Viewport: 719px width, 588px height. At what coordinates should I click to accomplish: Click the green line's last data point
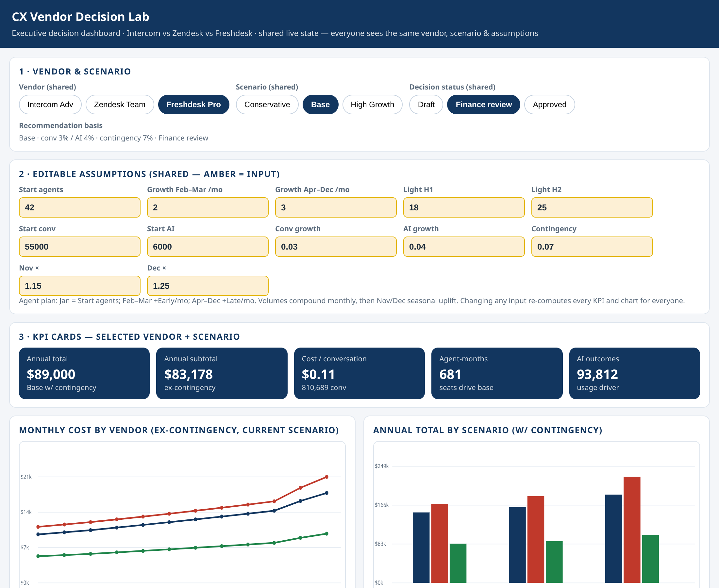[x=326, y=534]
